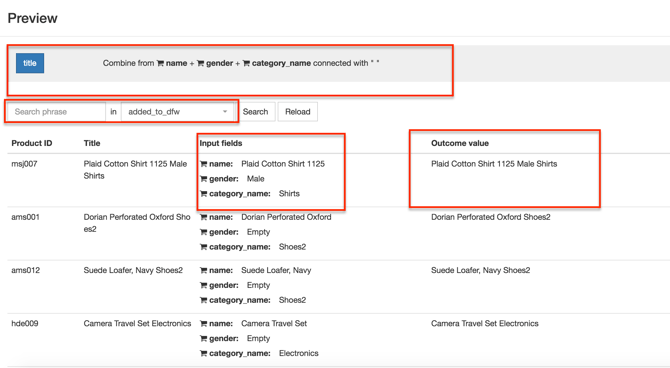Click the Search button
Viewport: 670px width, 368px height.
[256, 112]
